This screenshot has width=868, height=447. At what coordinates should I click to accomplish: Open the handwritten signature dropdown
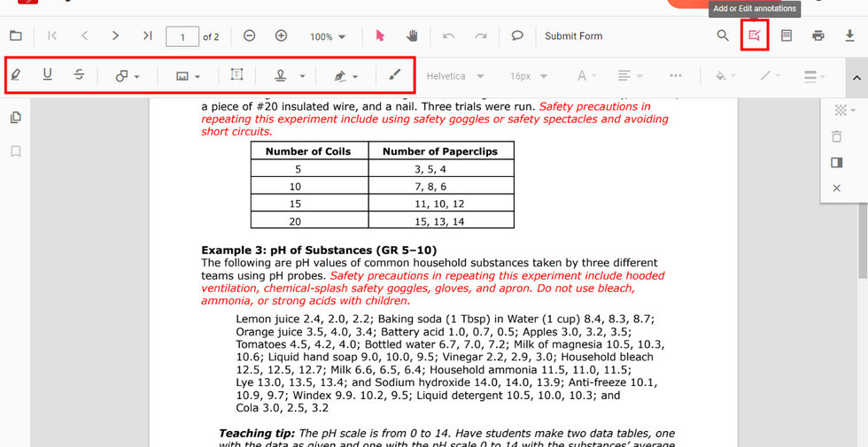pyautogui.click(x=346, y=76)
